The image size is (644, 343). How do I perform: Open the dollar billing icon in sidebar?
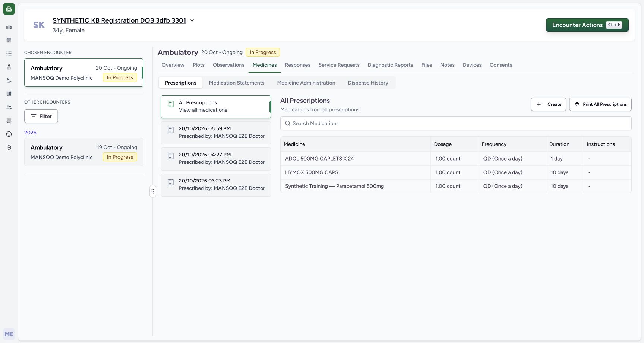click(x=9, y=134)
